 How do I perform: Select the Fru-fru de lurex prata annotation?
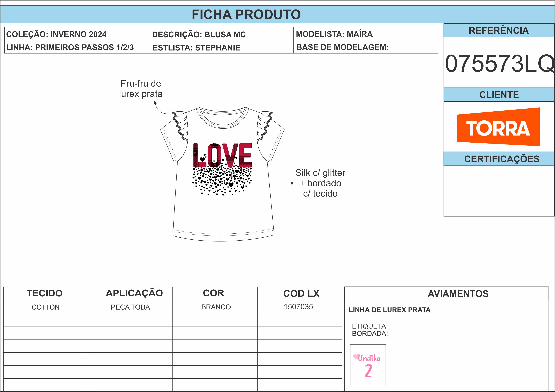click(x=141, y=88)
